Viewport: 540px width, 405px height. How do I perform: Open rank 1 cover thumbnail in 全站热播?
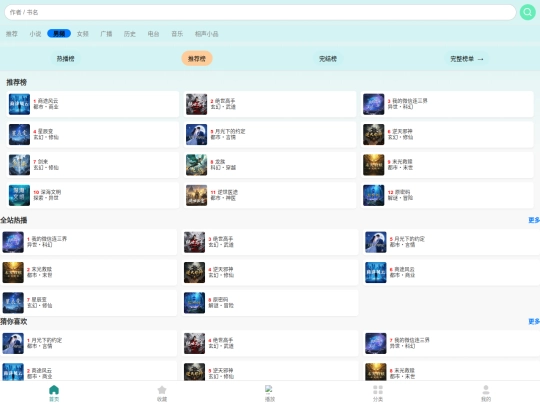13,242
